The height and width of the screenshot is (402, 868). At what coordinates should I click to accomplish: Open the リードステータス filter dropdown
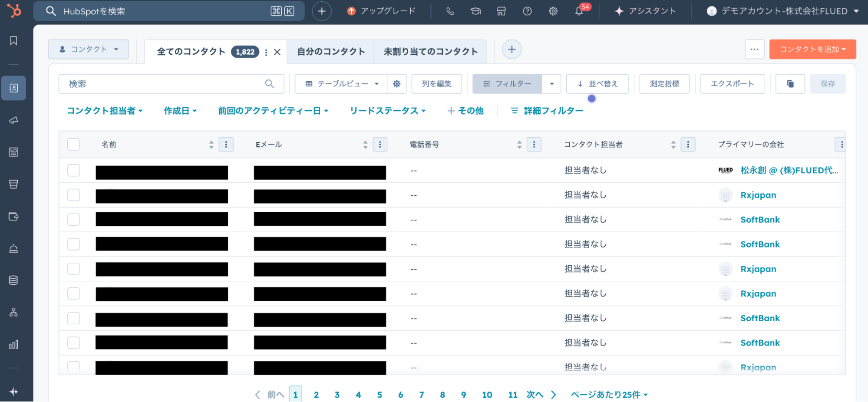tap(387, 111)
